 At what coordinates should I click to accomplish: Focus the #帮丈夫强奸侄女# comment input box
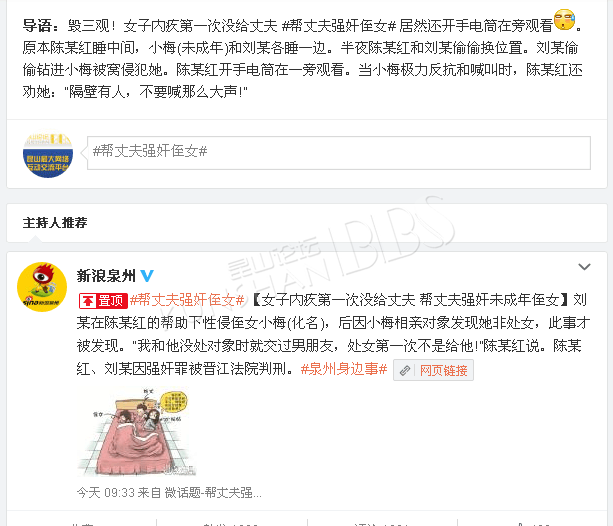click(339, 153)
